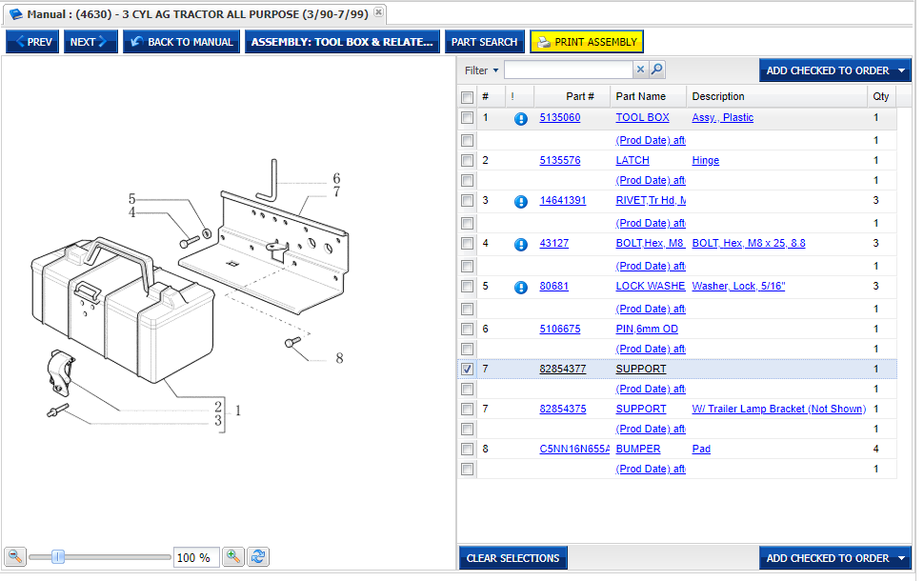Click the zoom in magnifier icon

(232, 557)
